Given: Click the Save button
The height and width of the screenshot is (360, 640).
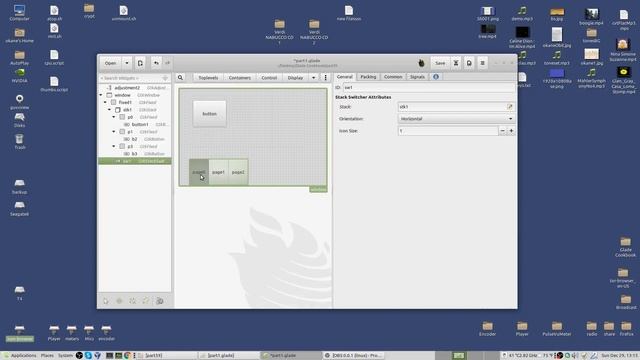Looking at the screenshot, I should pos(440,63).
